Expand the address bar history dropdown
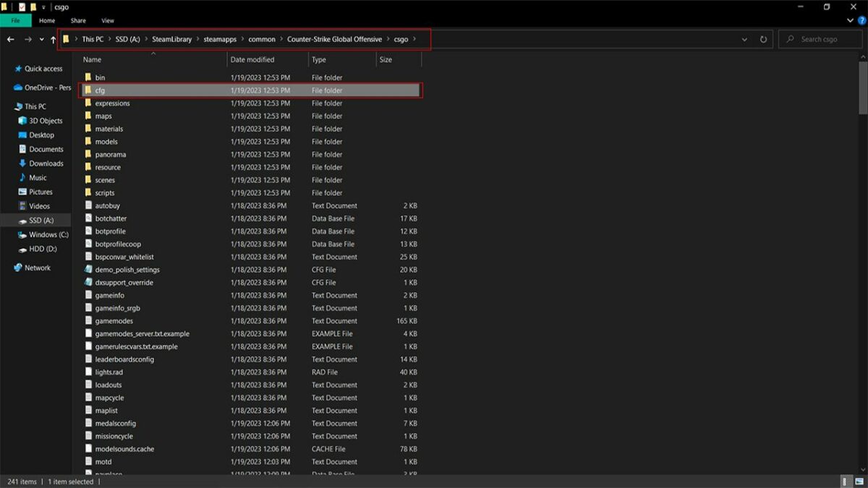Screen dimensions: 868x488 745,40
